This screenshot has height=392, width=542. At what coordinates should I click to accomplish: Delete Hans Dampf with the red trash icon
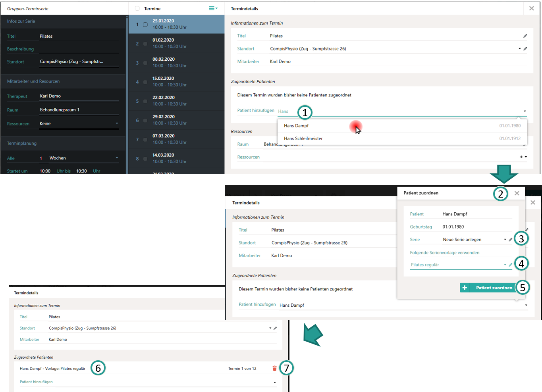(274, 368)
